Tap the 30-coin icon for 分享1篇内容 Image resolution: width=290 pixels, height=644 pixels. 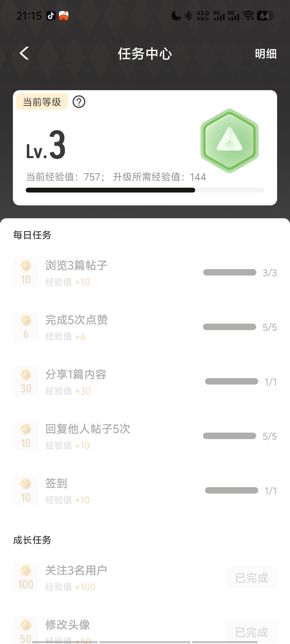(26, 381)
